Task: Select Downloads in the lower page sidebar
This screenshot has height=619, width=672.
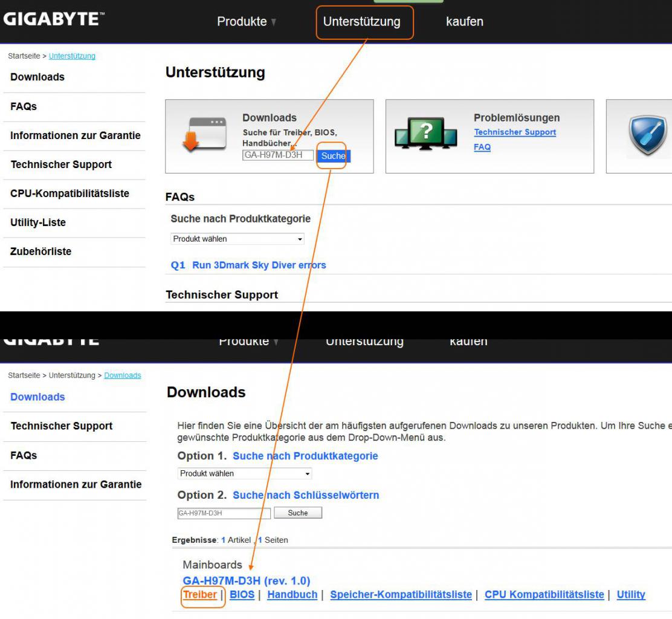Action: [x=37, y=397]
